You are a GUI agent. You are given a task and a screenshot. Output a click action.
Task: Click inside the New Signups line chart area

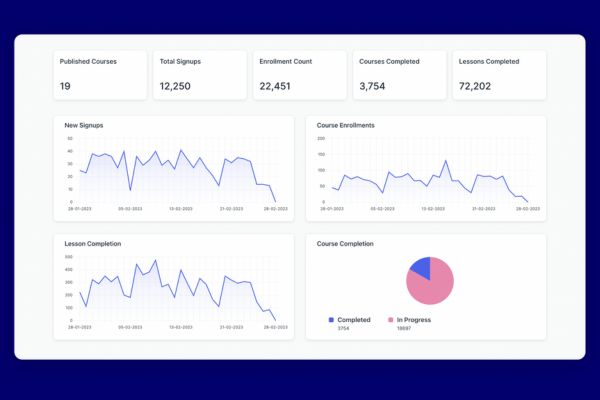pyautogui.click(x=170, y=175)
